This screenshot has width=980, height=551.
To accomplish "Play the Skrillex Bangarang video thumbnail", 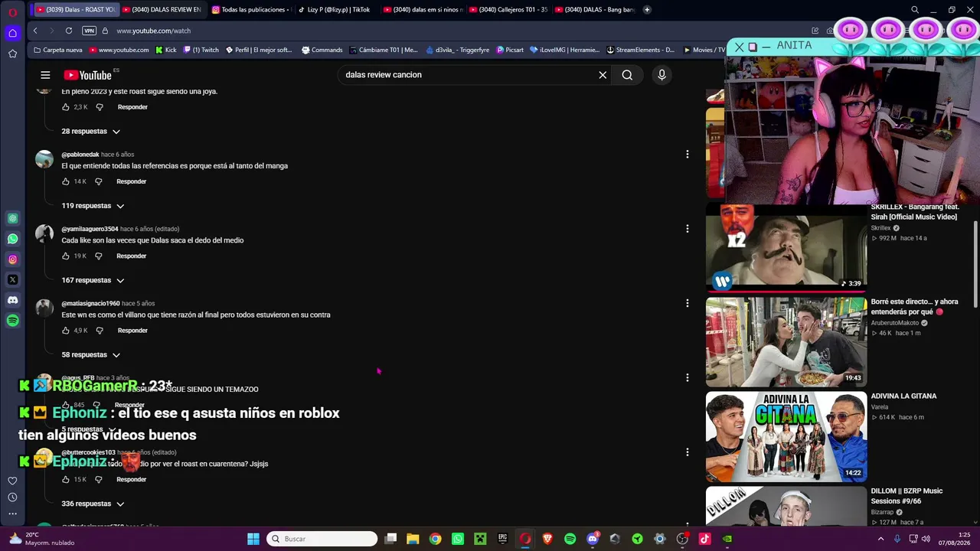I will tap(786, 247).
